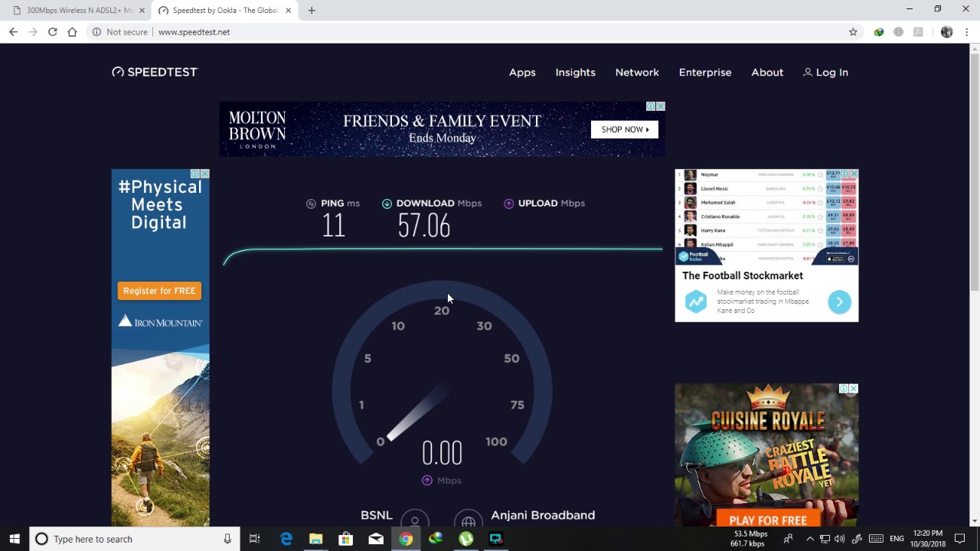The image size is (980, 551).
Task: Click the grey globe extension icon
Action: [899, 32]
